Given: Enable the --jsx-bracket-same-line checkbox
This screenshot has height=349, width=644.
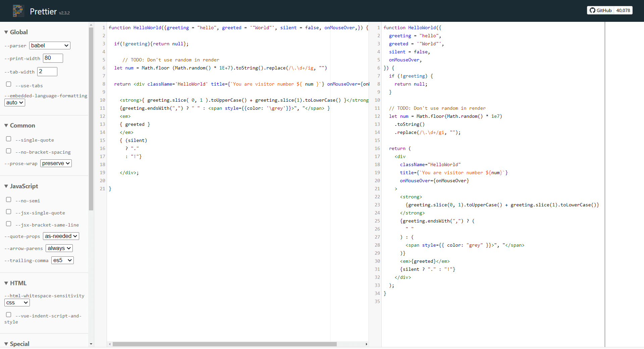Looking at the screenshot, I should [9, 223].
